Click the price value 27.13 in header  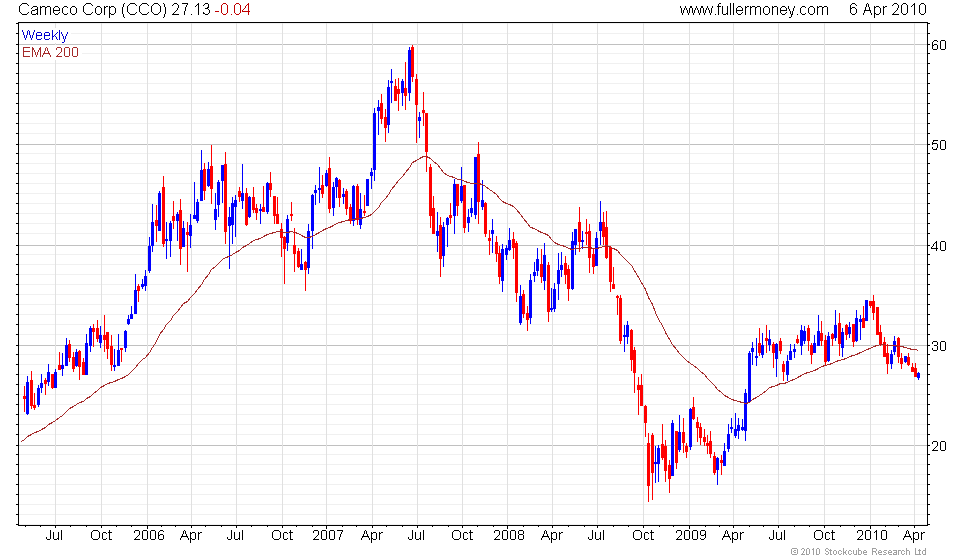coord(191,9)
